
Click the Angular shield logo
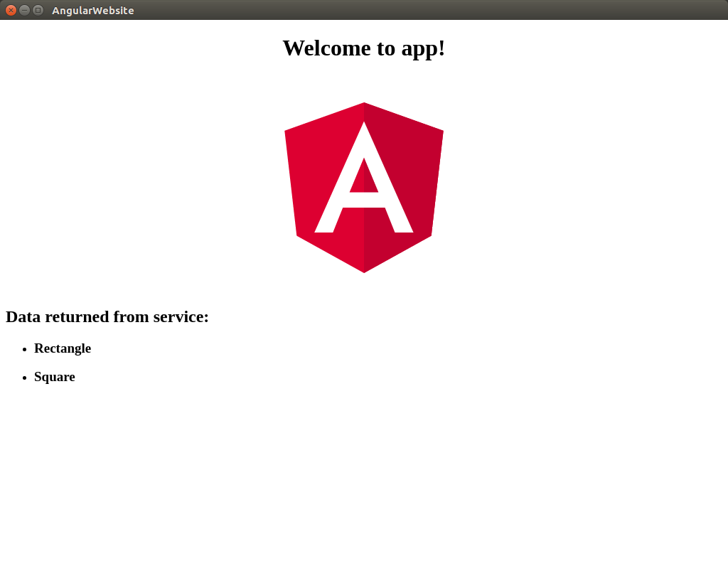[364, 187]
